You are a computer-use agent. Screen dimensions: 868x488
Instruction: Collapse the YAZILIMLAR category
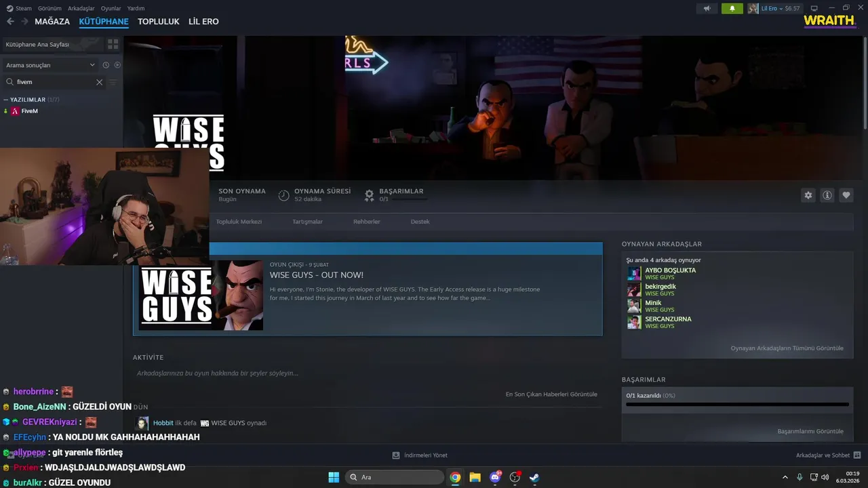point(6,100)
